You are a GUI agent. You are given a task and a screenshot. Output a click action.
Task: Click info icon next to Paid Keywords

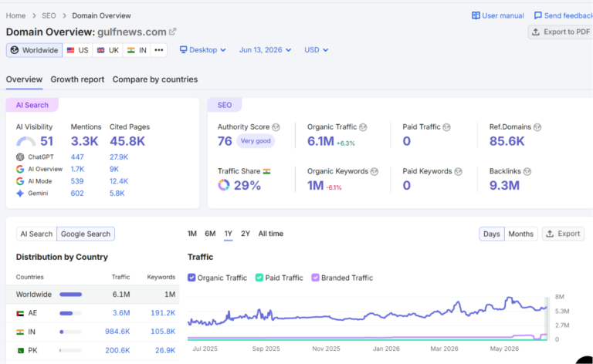[x=458, y=172]
